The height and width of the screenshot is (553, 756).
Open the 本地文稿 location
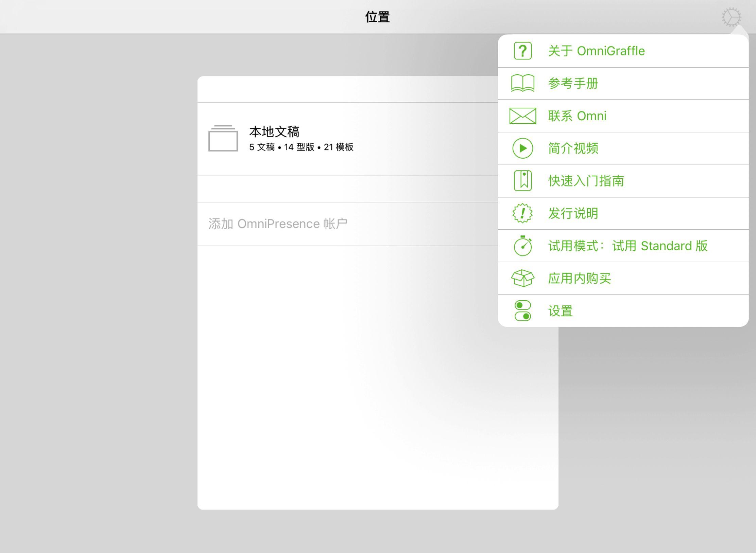pyautogui.click(x=347, y=139)
